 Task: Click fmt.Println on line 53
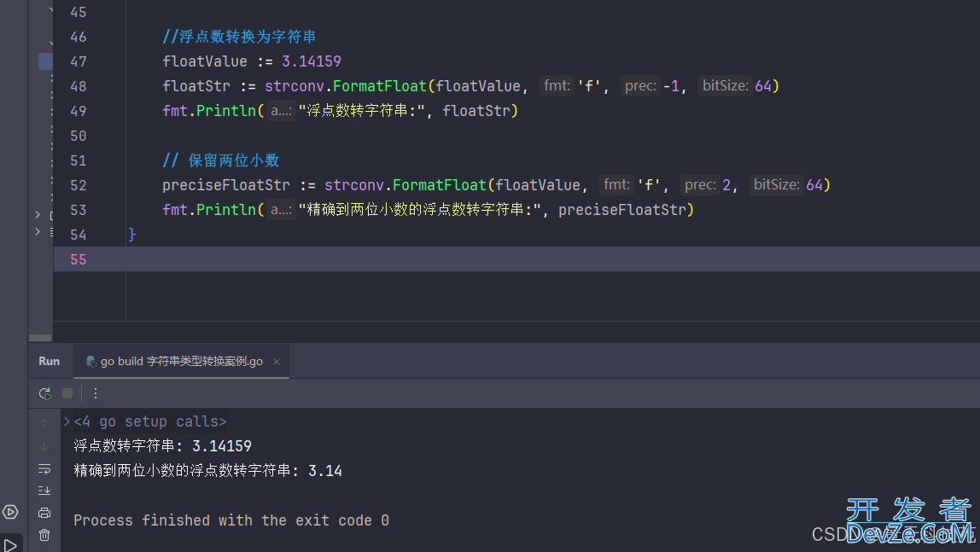click(209, 210)
